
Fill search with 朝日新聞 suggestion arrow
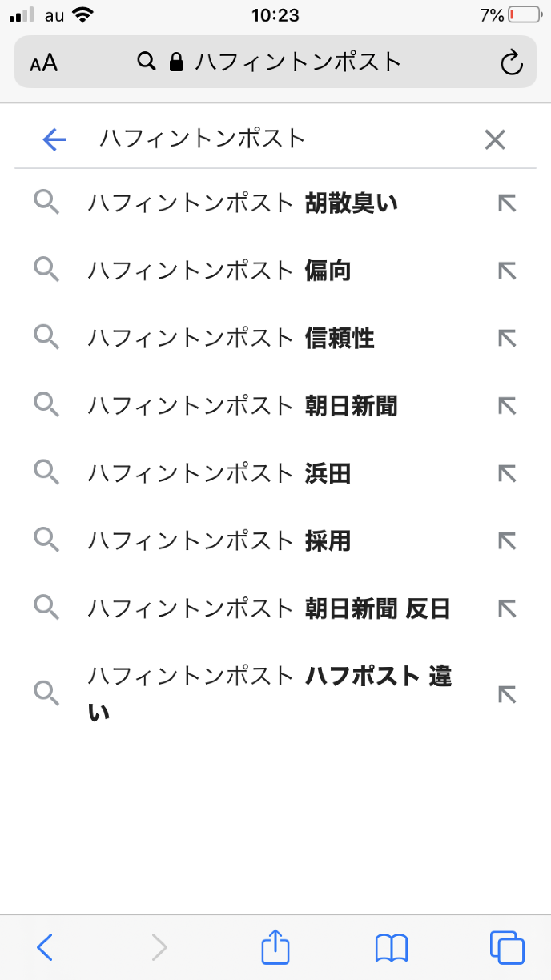click(506, 406)
